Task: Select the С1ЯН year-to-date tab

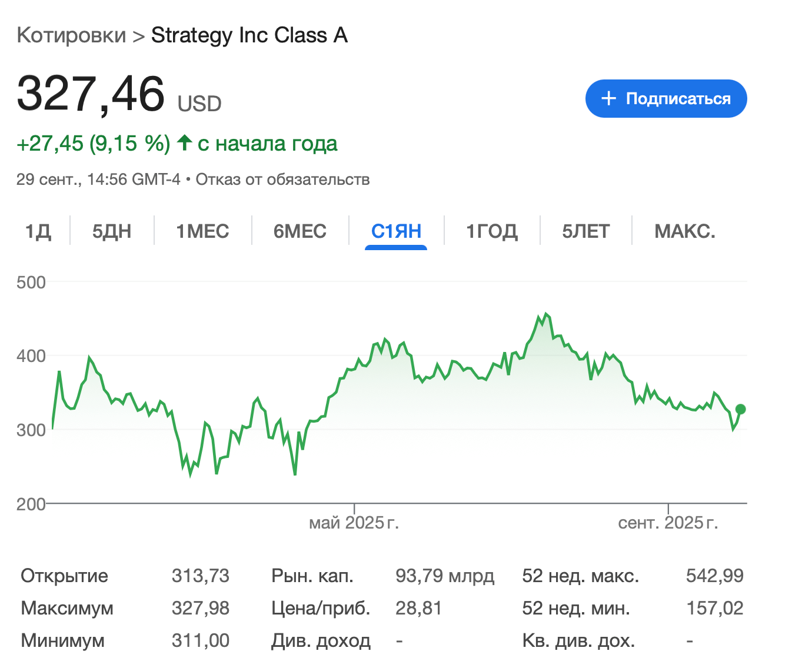Action: click(396, 231)
